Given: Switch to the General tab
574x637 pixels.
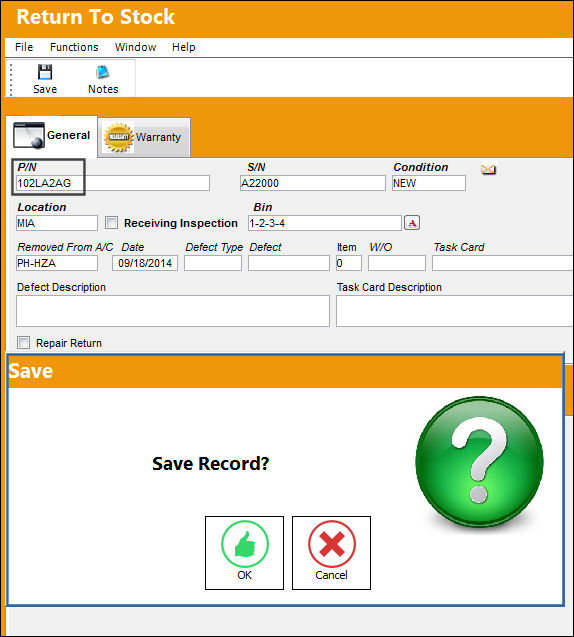Looking at the screenshot, I should tap(52, 136).
